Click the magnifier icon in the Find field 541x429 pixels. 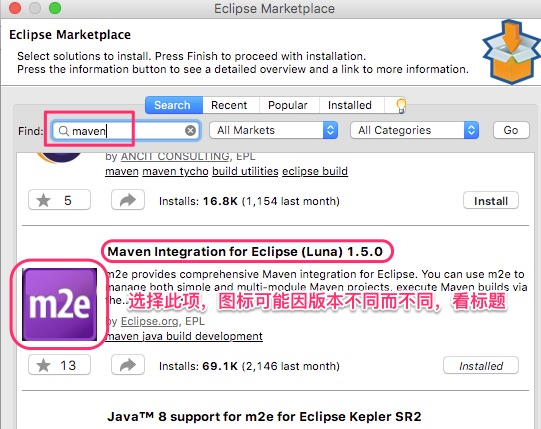(x=63, y=131)
